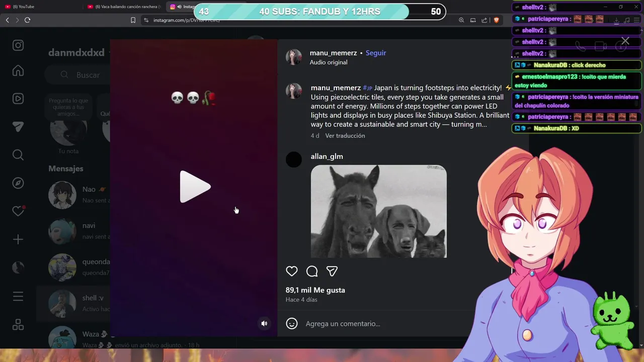The image size is (644, 362).
Task: Click the danmdxdxd account name header
Action: click(76, 53)
